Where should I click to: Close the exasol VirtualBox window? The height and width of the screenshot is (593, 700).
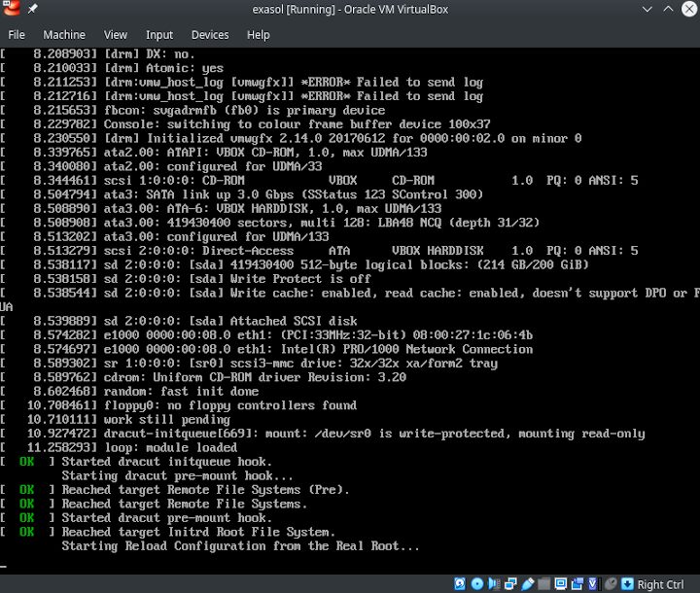tap(689, 9)
